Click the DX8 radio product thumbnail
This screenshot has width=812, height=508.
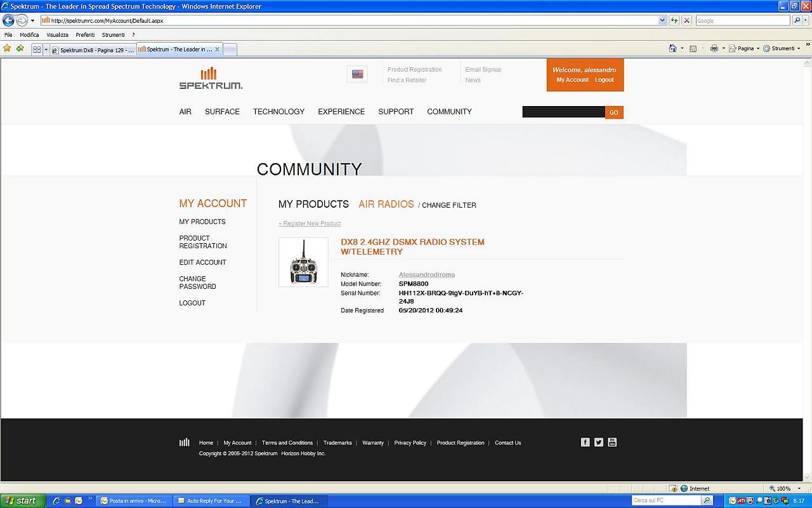[303, 262]
